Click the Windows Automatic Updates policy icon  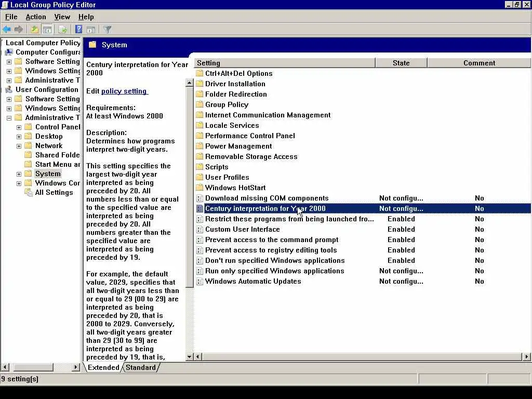[x=200, y=281]
